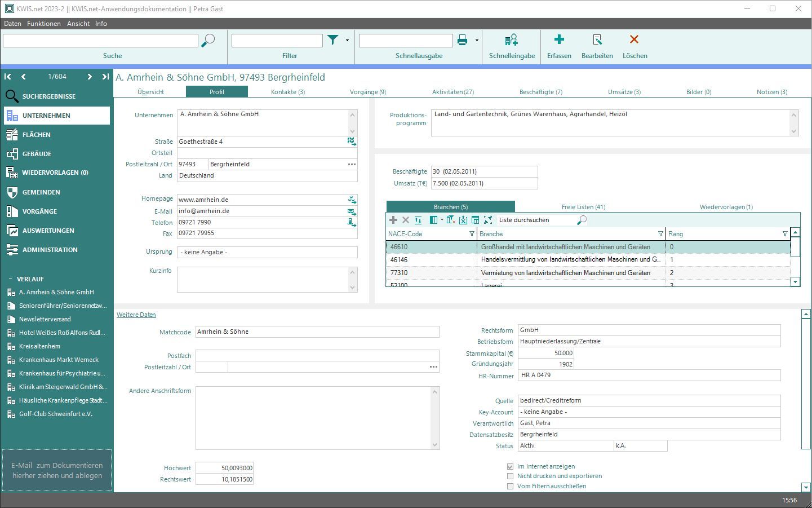
Task: Click the Matchcode input field
Action: tap(317, 332)
